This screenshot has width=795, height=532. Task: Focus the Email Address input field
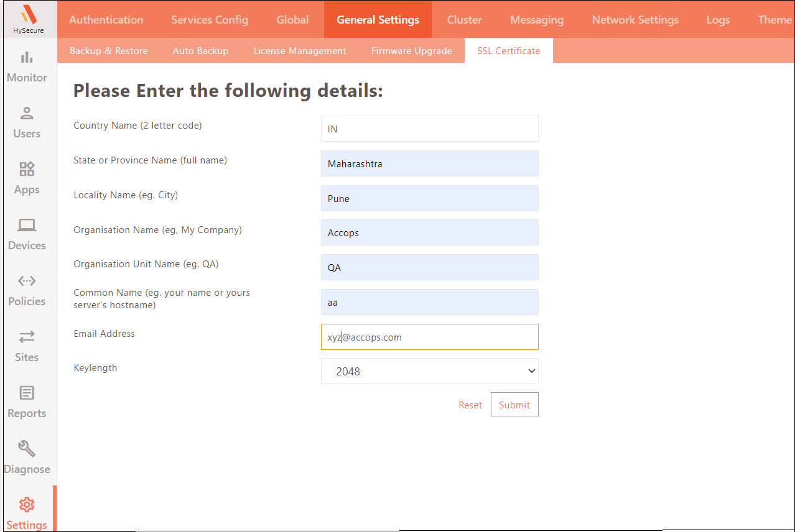429,337
